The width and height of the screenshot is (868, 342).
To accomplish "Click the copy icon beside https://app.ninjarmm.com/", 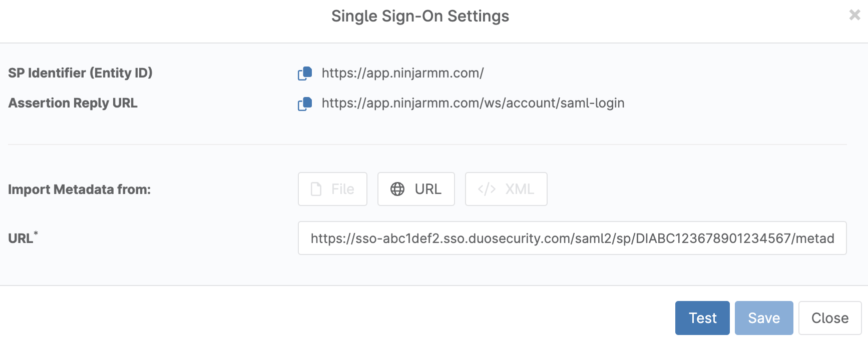I will (x=304, y=73).
